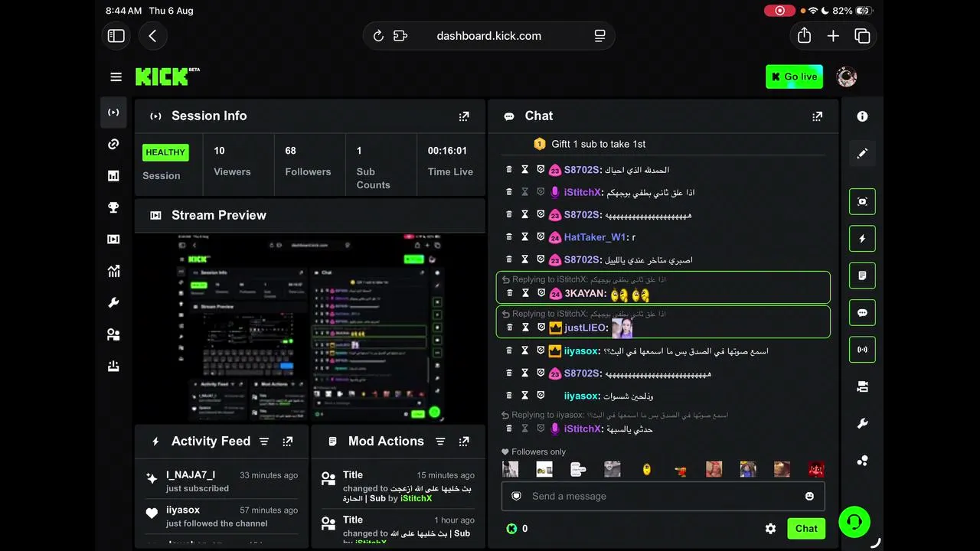Click the three-dots icon in right sidebar
The height and width of the screenshot is (551, 980).
click(862, 461)
